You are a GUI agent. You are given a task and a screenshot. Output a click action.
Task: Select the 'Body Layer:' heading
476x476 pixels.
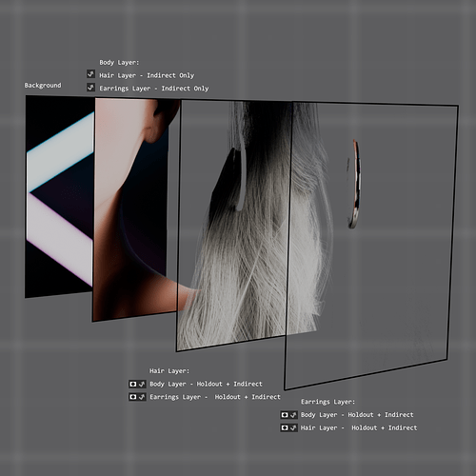(x=119, y=63)
